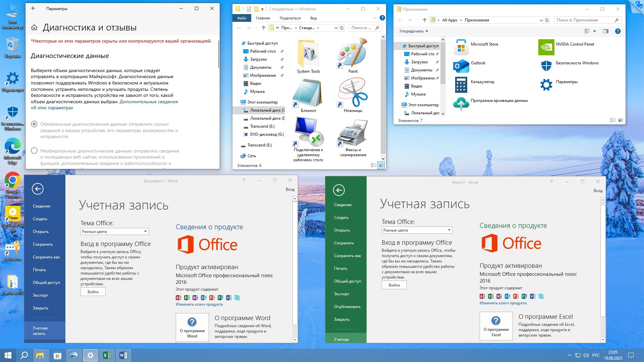Select Экспорт in the Word backstage menu
Viewport: 644px width, 362px height.
pos(40,295)
